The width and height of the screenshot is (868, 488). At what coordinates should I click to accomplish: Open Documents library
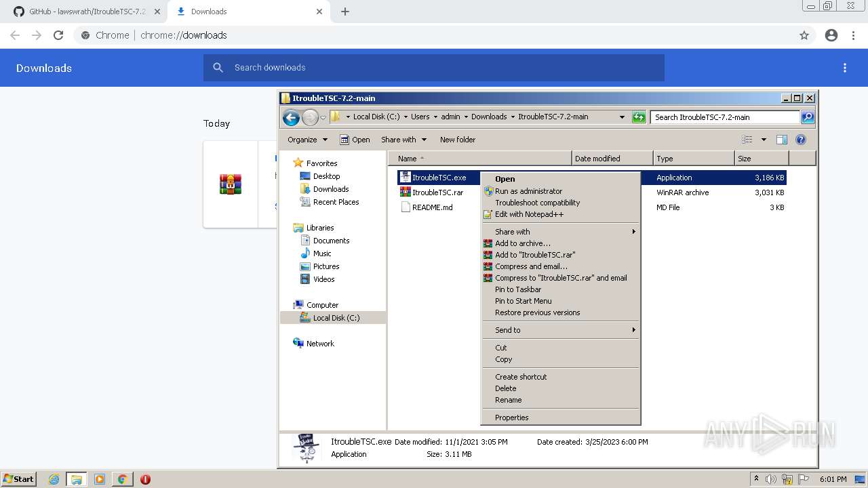coord(325,241)
